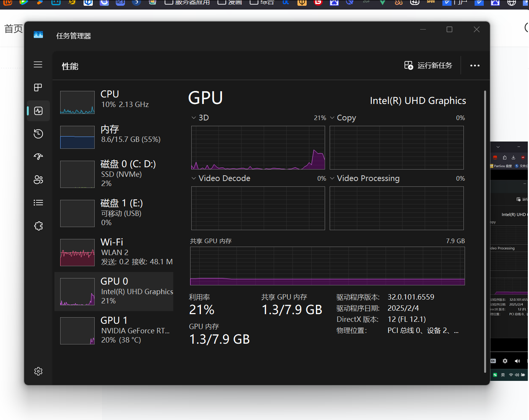Click the driver date 2025/2/4 value
The width and height of the screenshot is (529, 420).
(403, 308)
